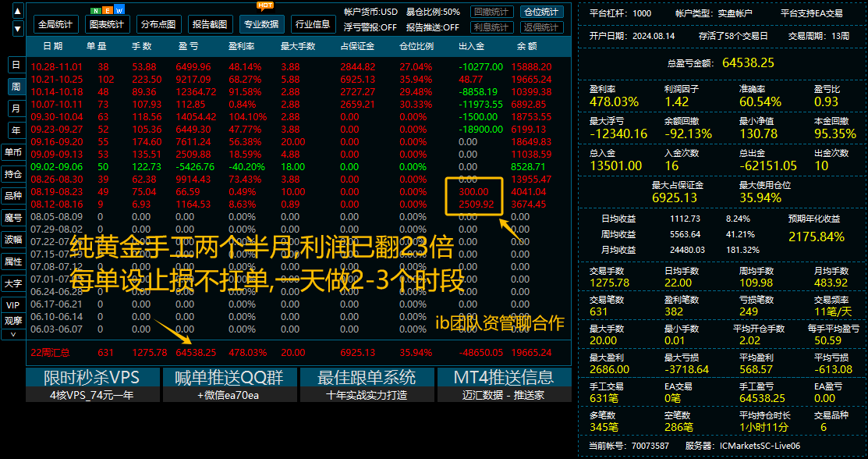
Task: Select 月 period view
Action: click(16, 108)
